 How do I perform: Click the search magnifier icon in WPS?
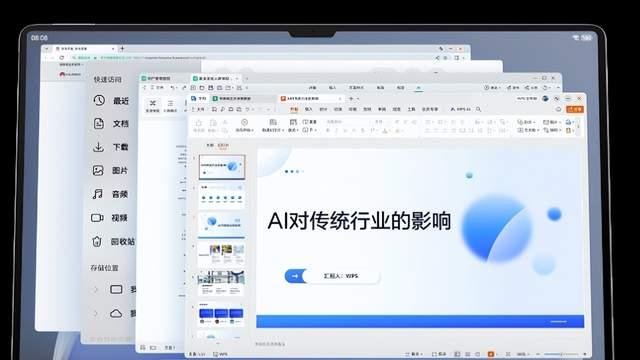pyautogui.click(x=478, y=109)
